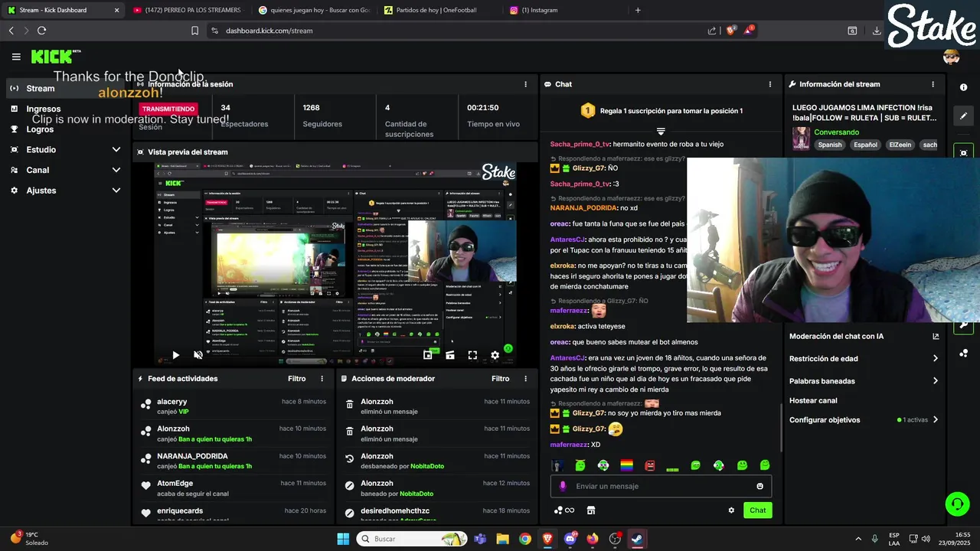Select AtomEdge follow entry in activity feed
980x551 pixels.
[234, 488]
